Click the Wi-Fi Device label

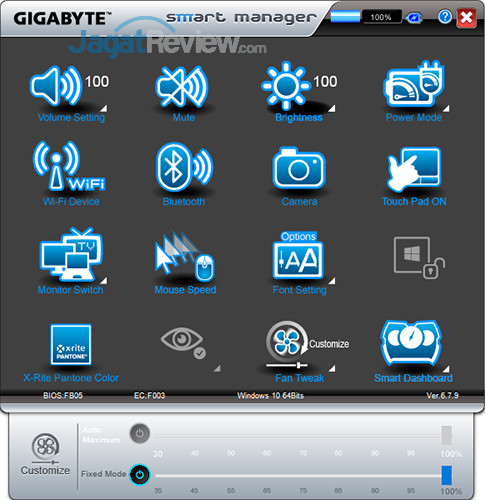coord(71,202)
